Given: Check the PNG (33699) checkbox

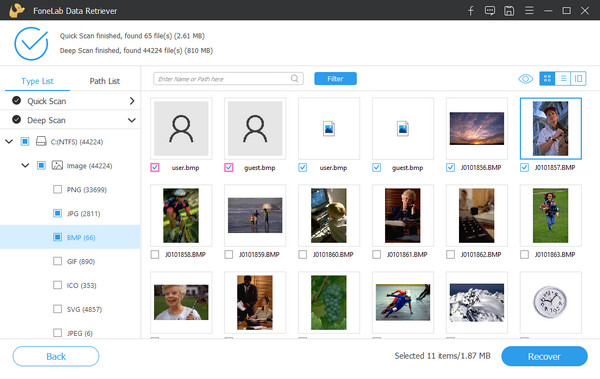Looking at the screenshot, I should (x=57, y=189).
